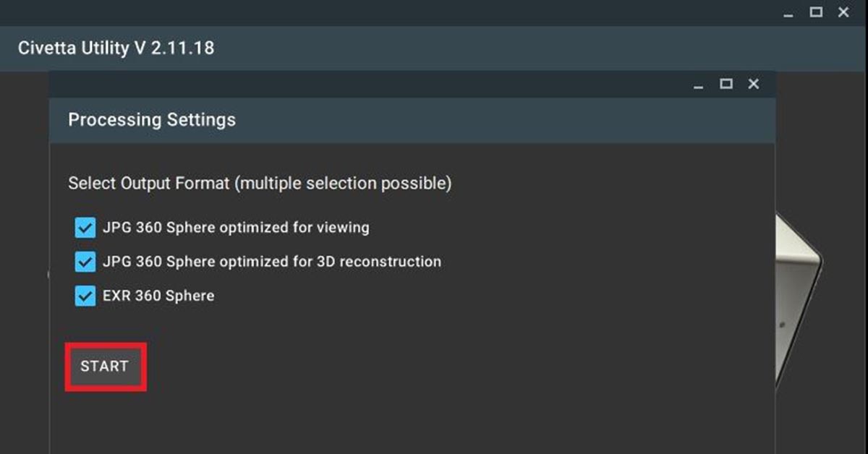Click the 'optimized for 3D reconstruction' label text
The height and width of the screenshot is (454, 868).
[x=272, y=262]
